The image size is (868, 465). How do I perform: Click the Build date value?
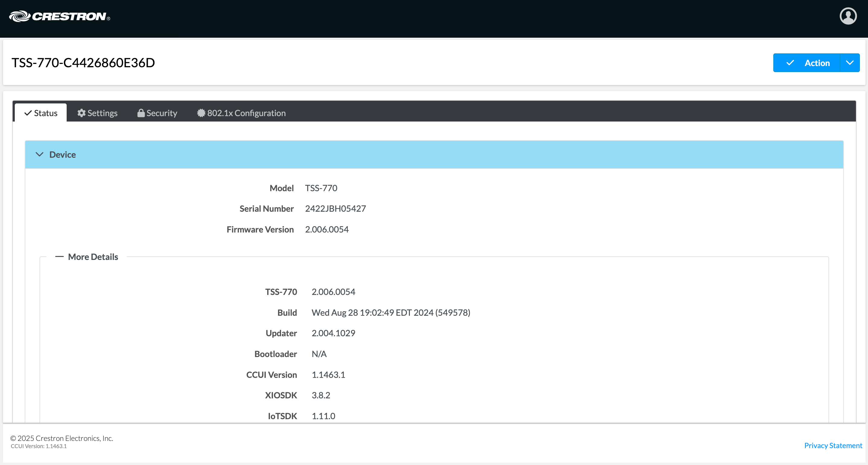(391, 313)
